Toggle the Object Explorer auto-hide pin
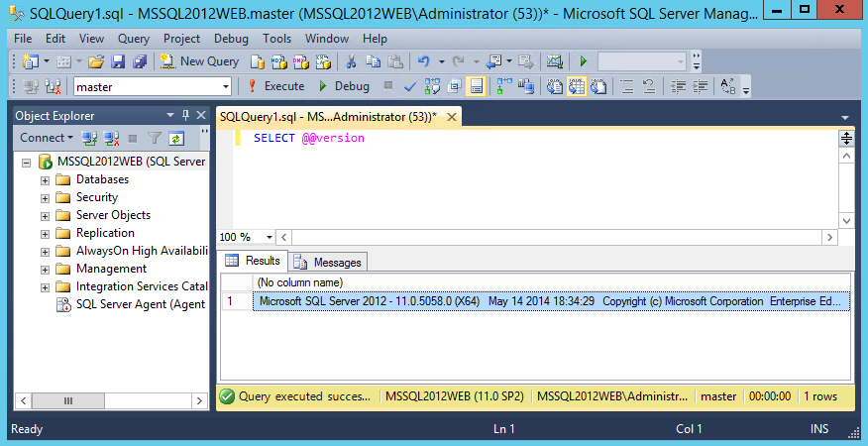Screen dimensions: 868x446 pyautogui.click(x=184, y=116)
